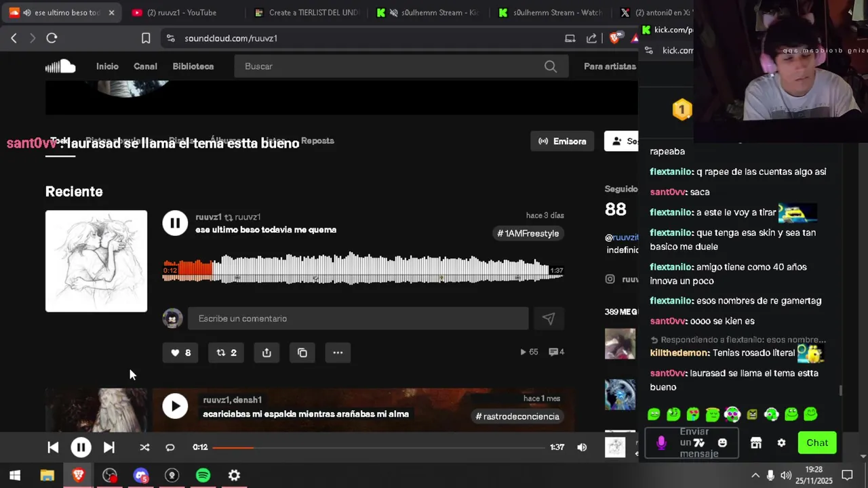The height and width of the screenshot is (488, 868).
Task: Open Kick chat settings gear
Action: (x=781, y=443)
